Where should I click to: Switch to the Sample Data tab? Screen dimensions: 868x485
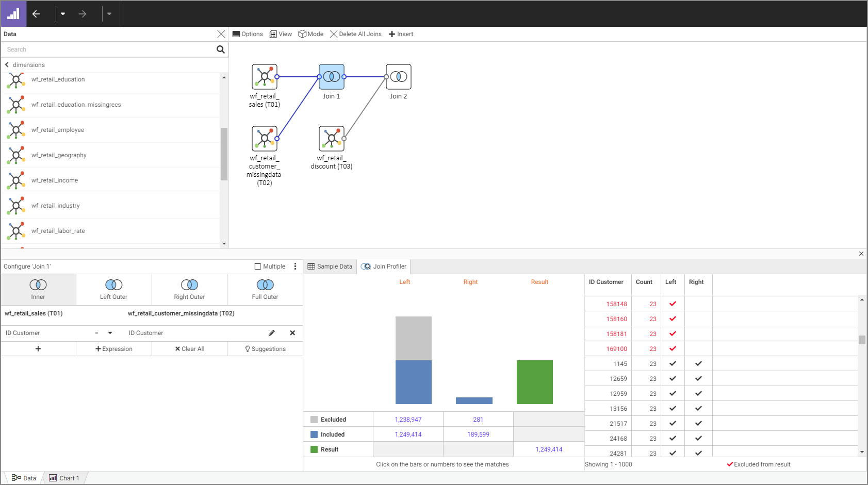[330, 266]
